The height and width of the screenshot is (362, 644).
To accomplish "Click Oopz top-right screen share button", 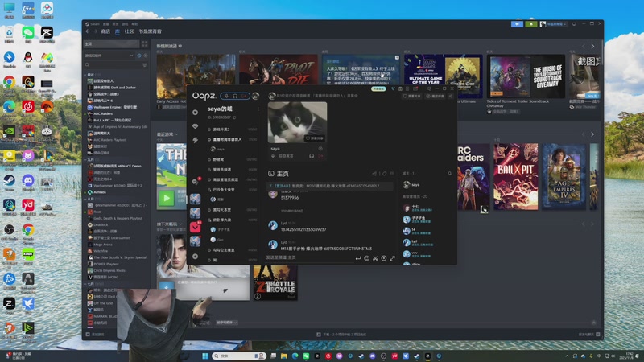I will click(x=412, y=96).
